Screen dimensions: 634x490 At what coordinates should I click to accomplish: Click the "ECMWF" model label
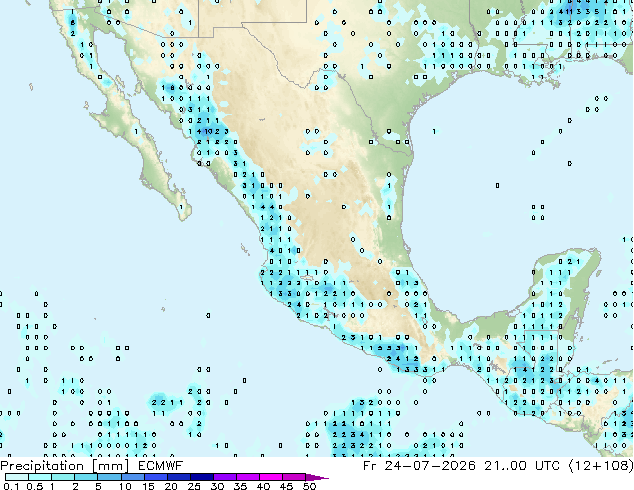point(161,466)
